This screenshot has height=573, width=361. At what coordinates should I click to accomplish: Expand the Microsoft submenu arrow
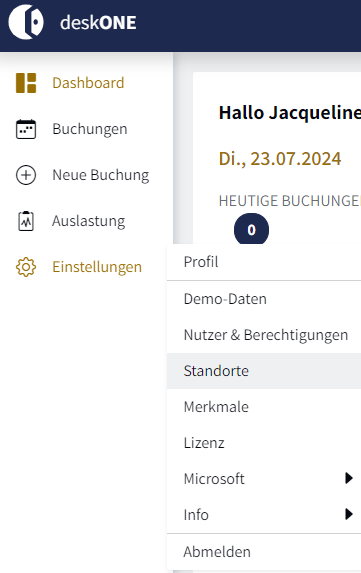coord(349,478)
